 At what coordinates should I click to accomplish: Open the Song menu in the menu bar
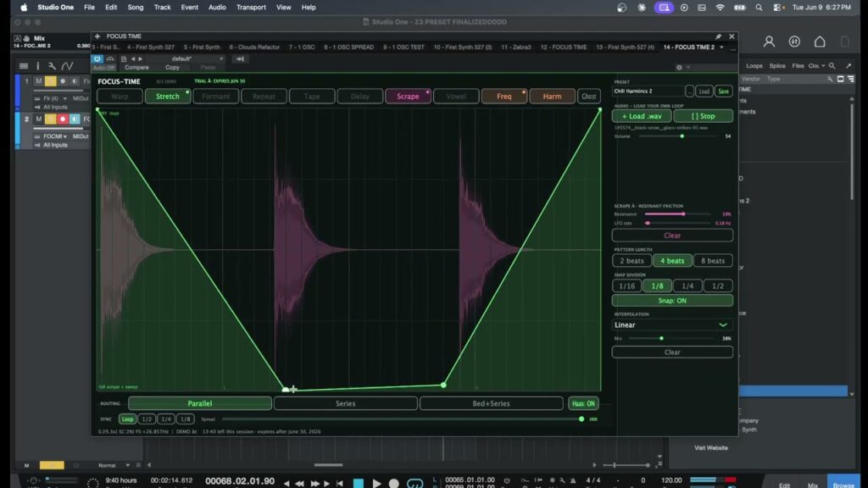pos(135,7)
